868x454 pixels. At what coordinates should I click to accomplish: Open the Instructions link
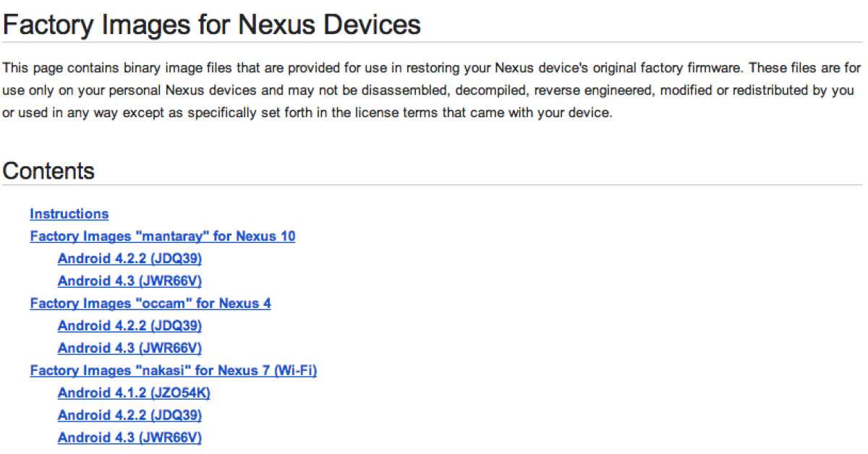point(69,214)
